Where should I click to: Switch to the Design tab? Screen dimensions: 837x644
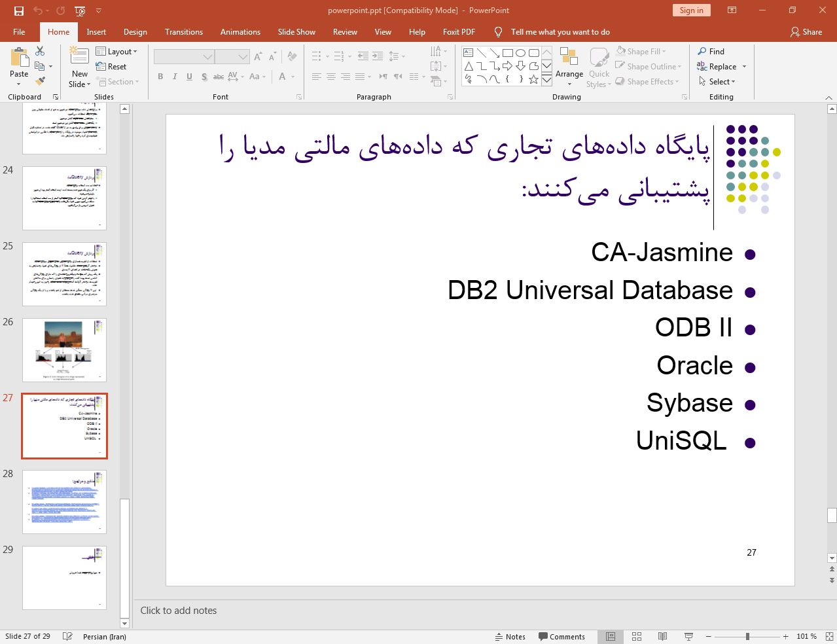pyautogui.click(x=135, y=31)
